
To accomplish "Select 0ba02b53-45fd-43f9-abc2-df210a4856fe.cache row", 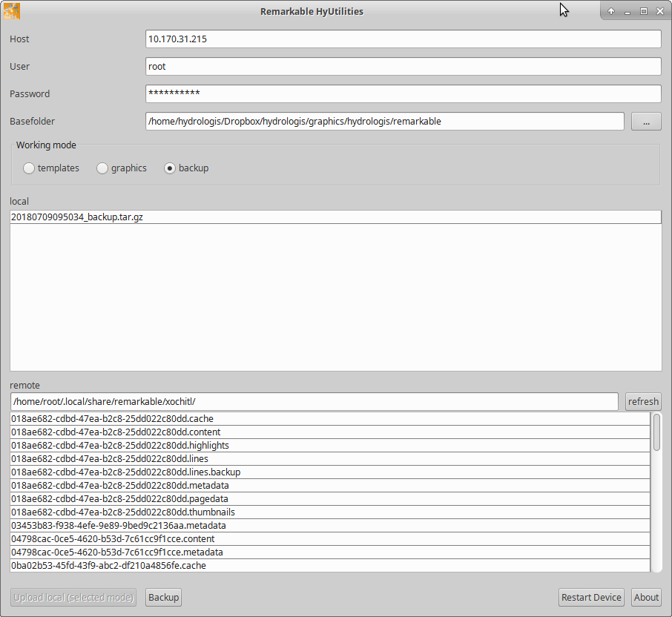I will pyautogui.click(x=330, y=565).
